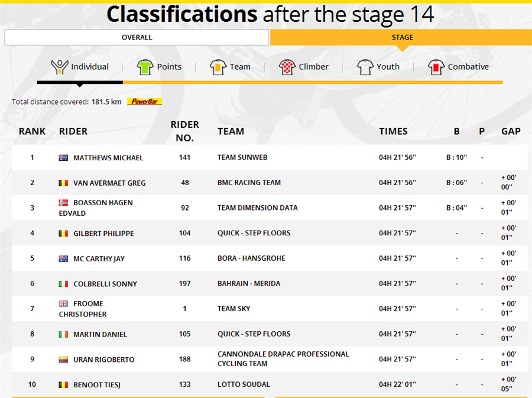
Task: Open the white Youth jersey icon
Action: [x=365, y=67]
